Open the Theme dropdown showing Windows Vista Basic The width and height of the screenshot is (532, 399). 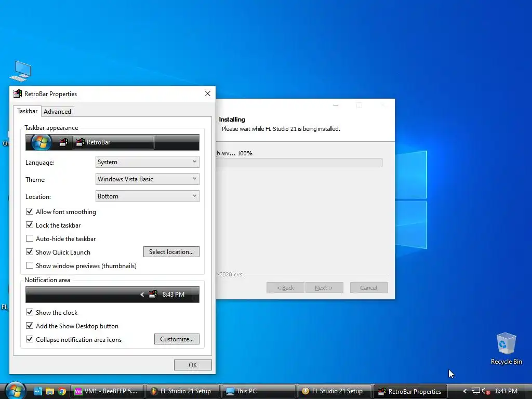pos(147,179)
